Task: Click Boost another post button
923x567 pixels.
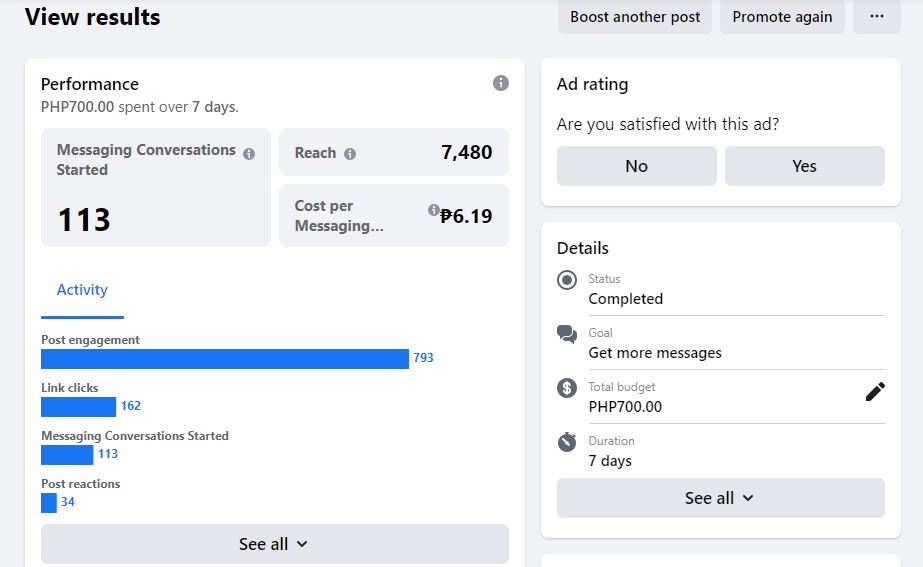Action: click(635, 17)
